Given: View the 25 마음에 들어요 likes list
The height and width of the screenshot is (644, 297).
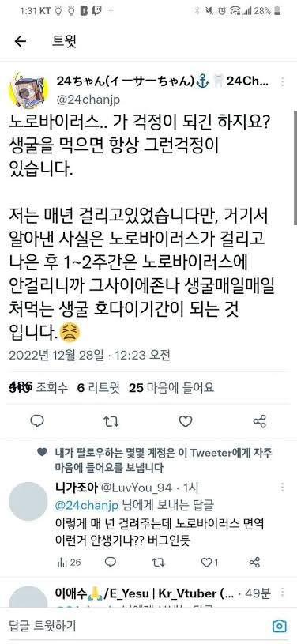Looking at the screenshot, I should [171, 387].
